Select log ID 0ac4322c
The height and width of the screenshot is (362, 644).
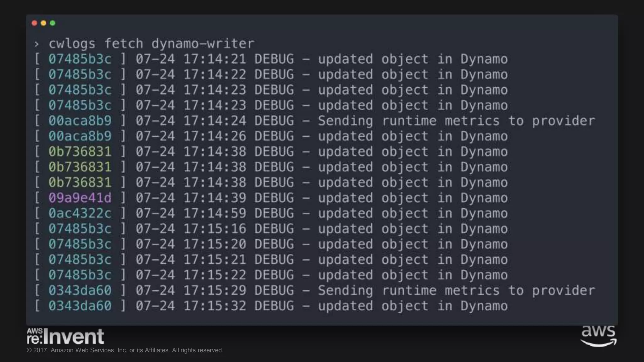[x=80, y=213]
